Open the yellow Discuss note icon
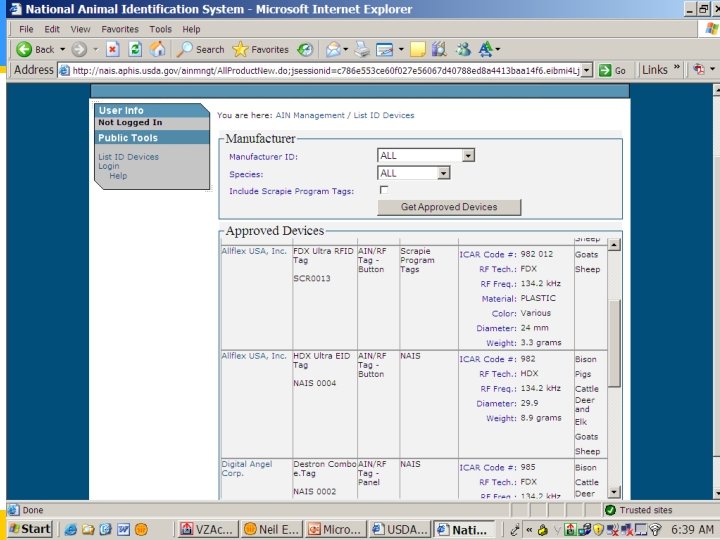720x540 pixels. pos(418,49)
